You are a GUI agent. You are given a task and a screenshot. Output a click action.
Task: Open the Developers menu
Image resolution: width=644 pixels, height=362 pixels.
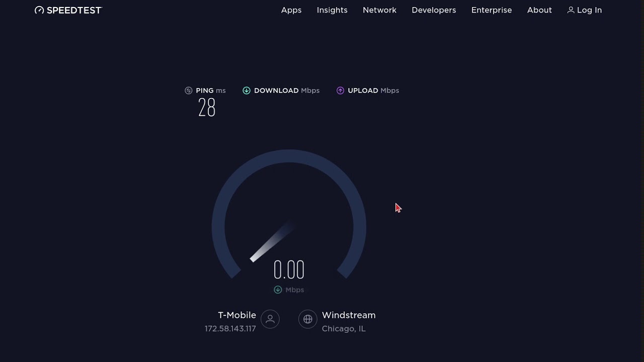434,10
